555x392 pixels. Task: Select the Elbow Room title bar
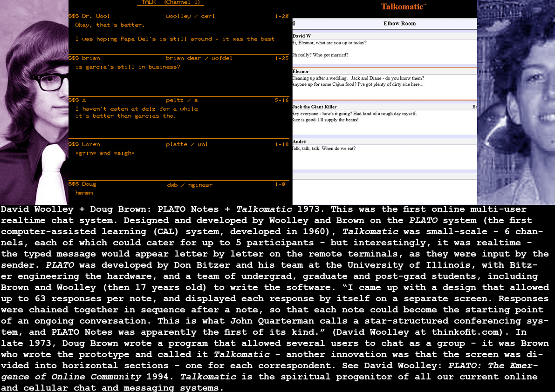pyautogui.click(x=399, y=24)
